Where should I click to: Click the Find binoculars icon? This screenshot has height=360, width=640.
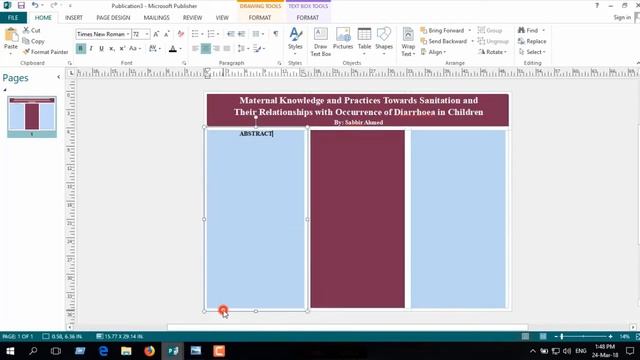click(x=521, y=30)
